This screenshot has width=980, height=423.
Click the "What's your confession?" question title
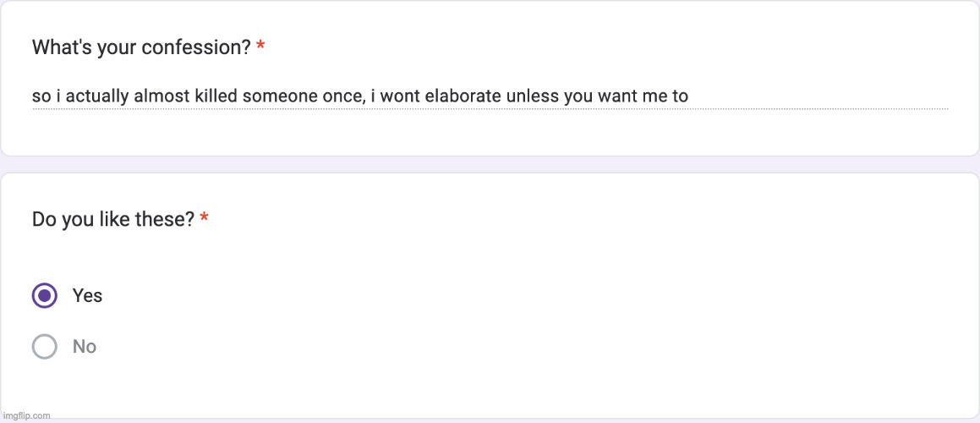tap(141, 47)
